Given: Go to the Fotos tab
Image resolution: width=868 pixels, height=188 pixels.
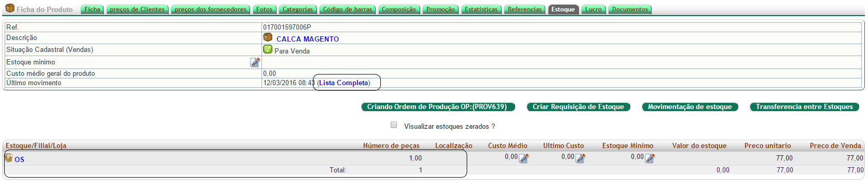Looking at the screenshot, I should click(264, 9).
